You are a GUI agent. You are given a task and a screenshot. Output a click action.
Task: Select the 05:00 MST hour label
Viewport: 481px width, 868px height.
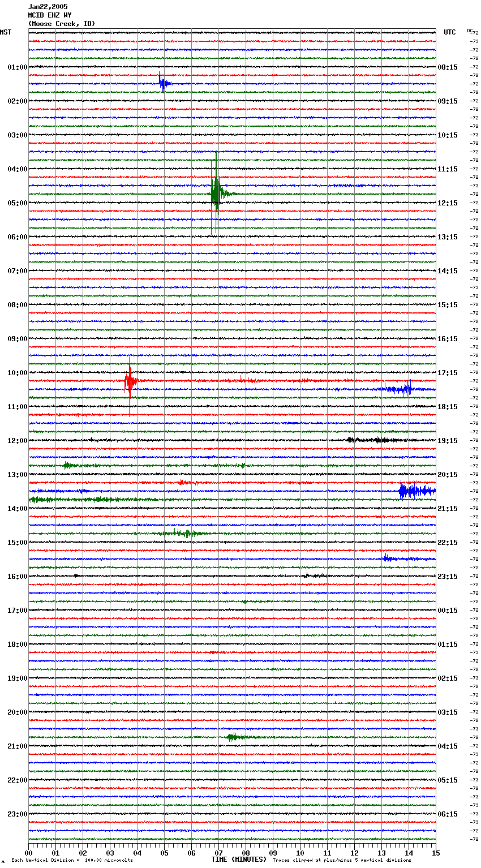(17, 203)
